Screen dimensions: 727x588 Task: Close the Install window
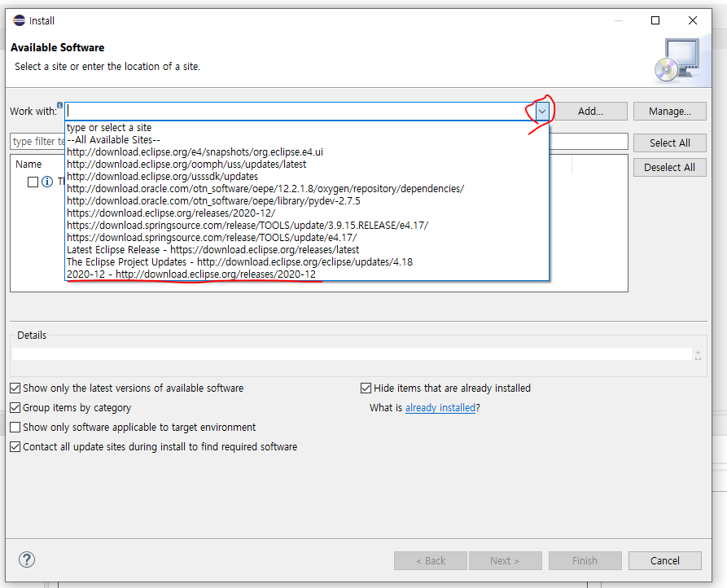[693, 20]
